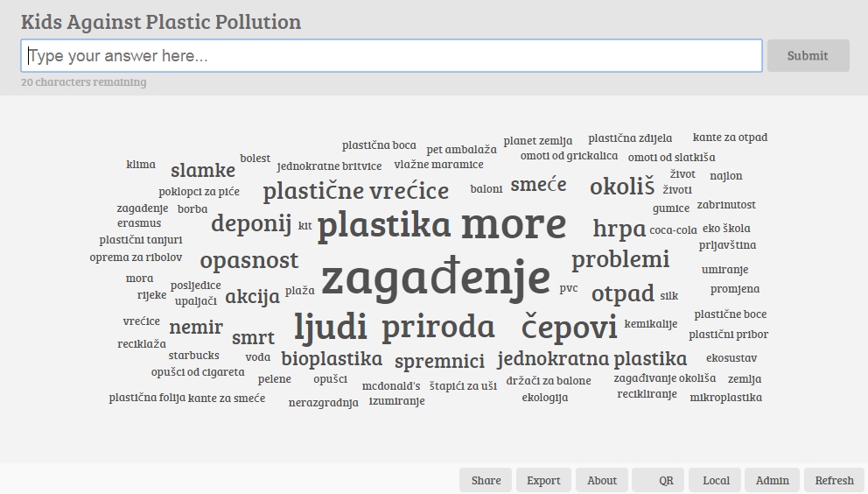Switch to Local mode
The image size is (868, 494).
pos(716,480)
